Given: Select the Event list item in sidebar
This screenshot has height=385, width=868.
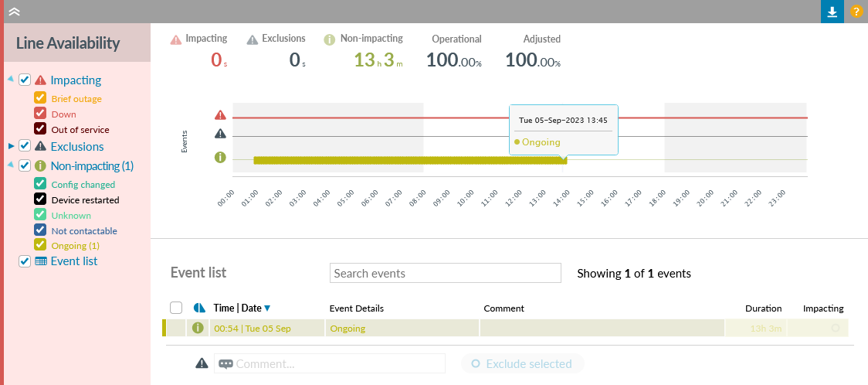Looking at the screenshot, I should 73,261.
